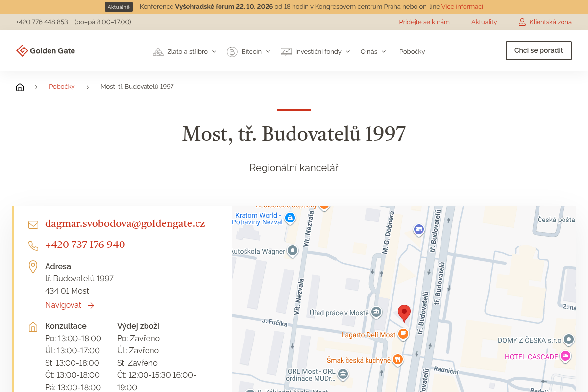Click the Regionální kancelář subtitle
The image size is (588, 392).
(294, 168)
